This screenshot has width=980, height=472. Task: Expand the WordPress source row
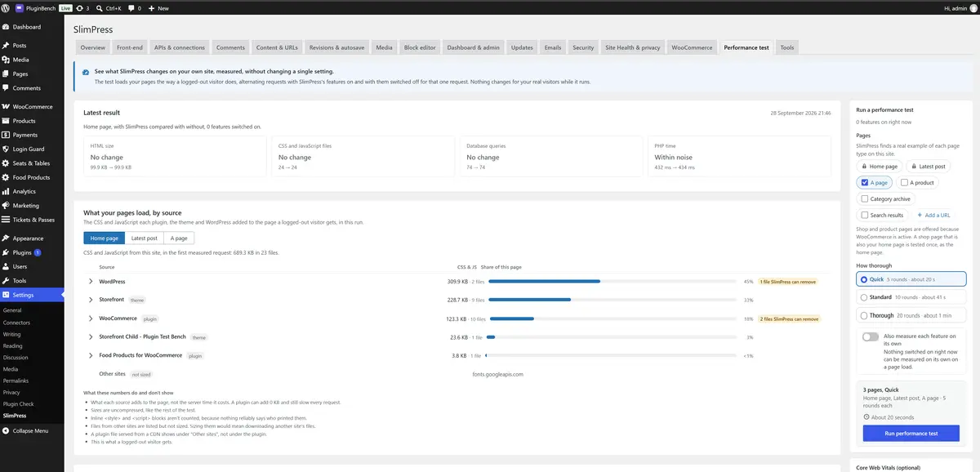[91, 281]
